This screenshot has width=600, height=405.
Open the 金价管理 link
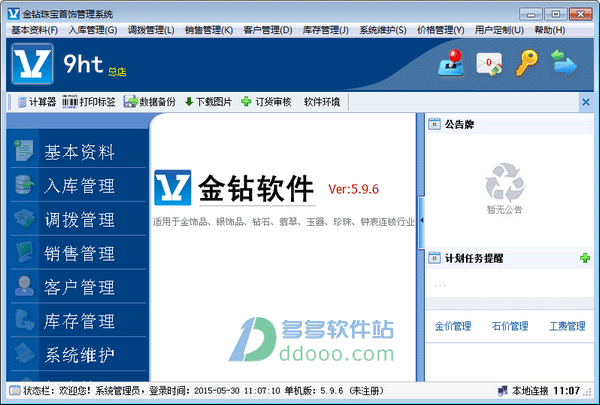453,326
